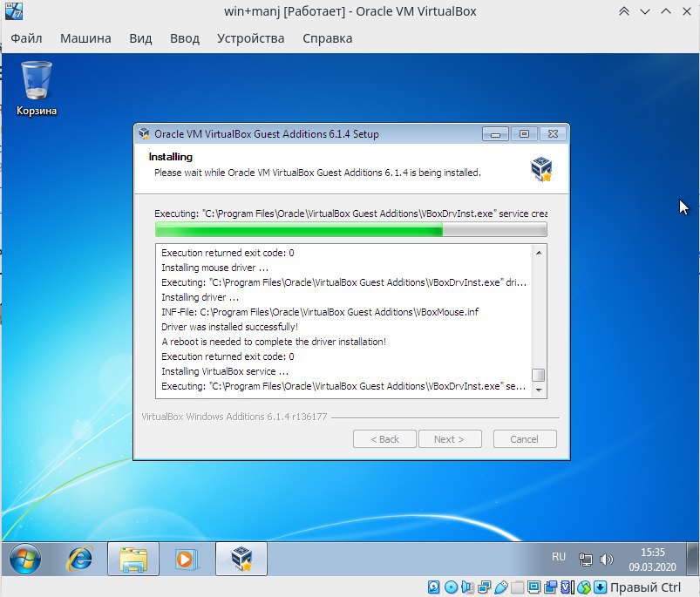700x597 pixels.
Task: Open the Вид menu
Action: pos(140,38)
